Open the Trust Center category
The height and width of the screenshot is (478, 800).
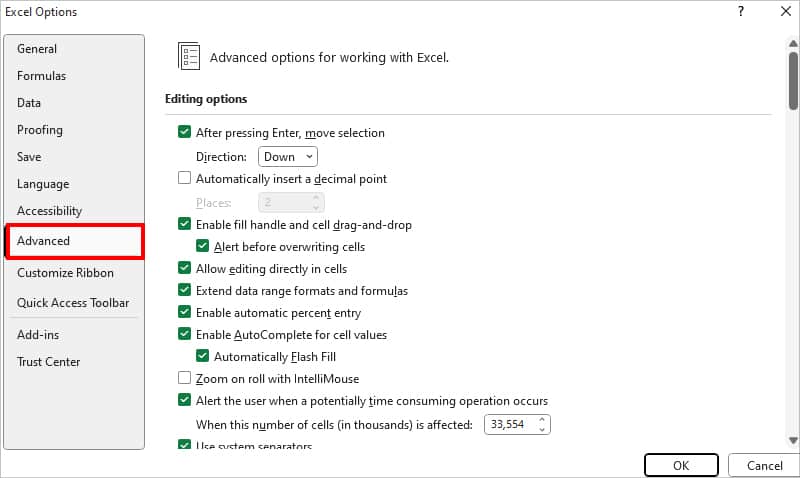pyautogui.click(x=48, y=362)
